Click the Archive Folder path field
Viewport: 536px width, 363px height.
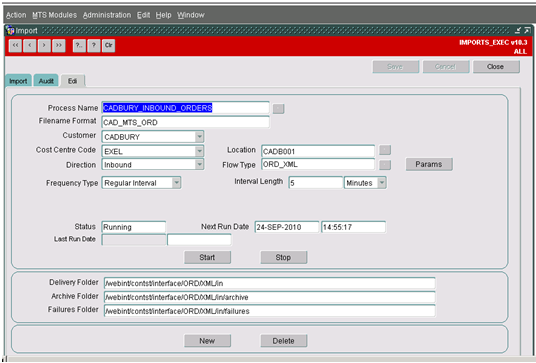[270, 297]
